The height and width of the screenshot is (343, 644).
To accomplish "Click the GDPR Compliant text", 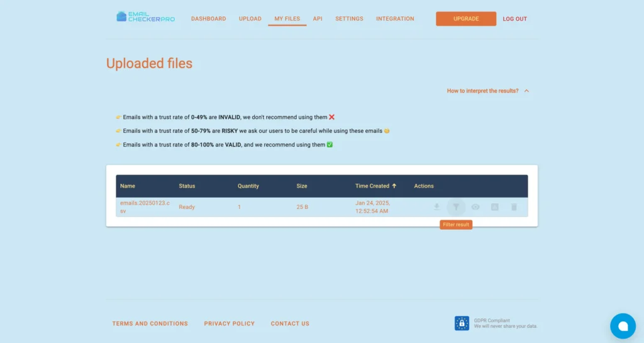I will pos(492,320).
